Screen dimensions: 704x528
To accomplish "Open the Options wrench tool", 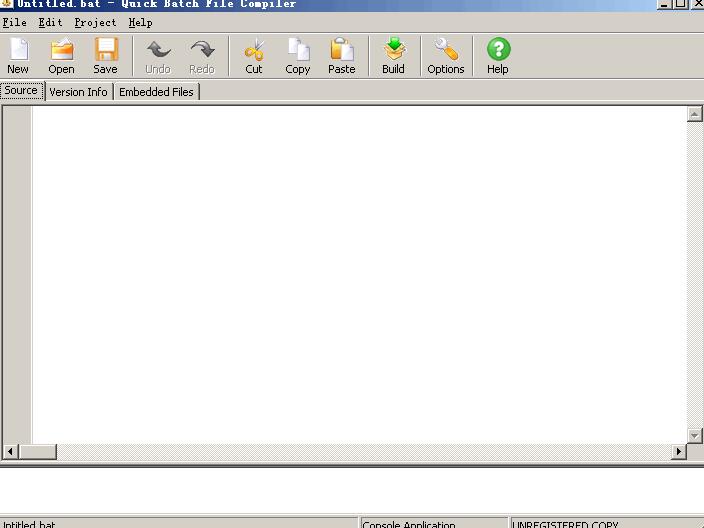I will coord(446,56).
